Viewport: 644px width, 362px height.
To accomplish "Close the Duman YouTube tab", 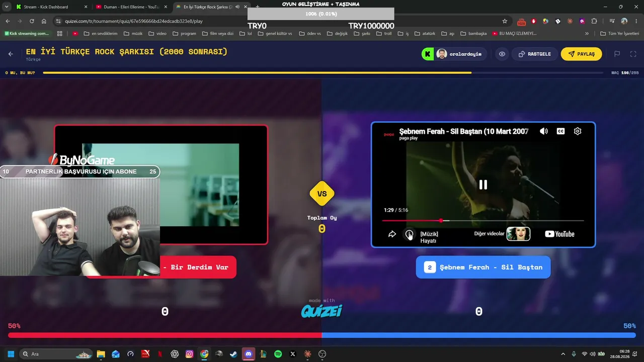I will [166, 7].
